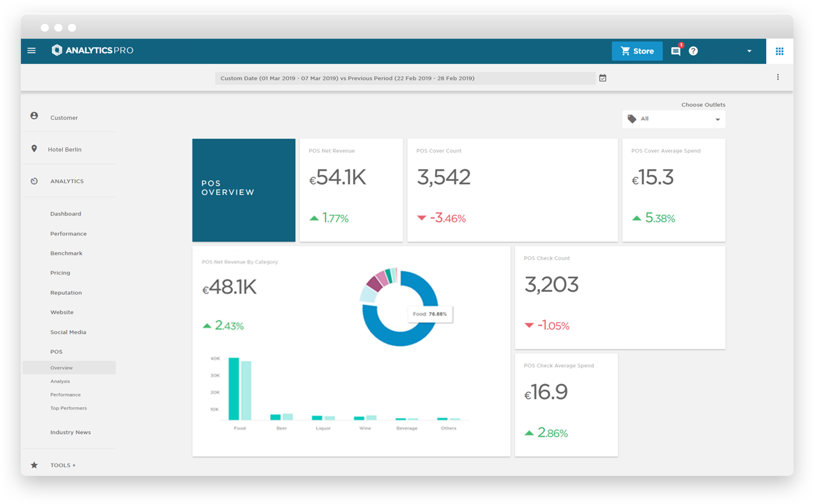Click the light blue donut segment
Viewport: 814px width, 504px height.
point(368,295)
